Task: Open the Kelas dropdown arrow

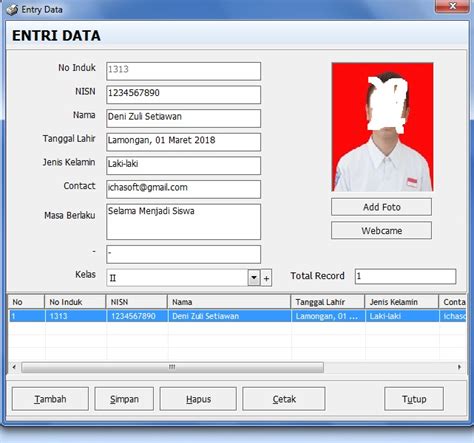Action: [x=254, y=277]
